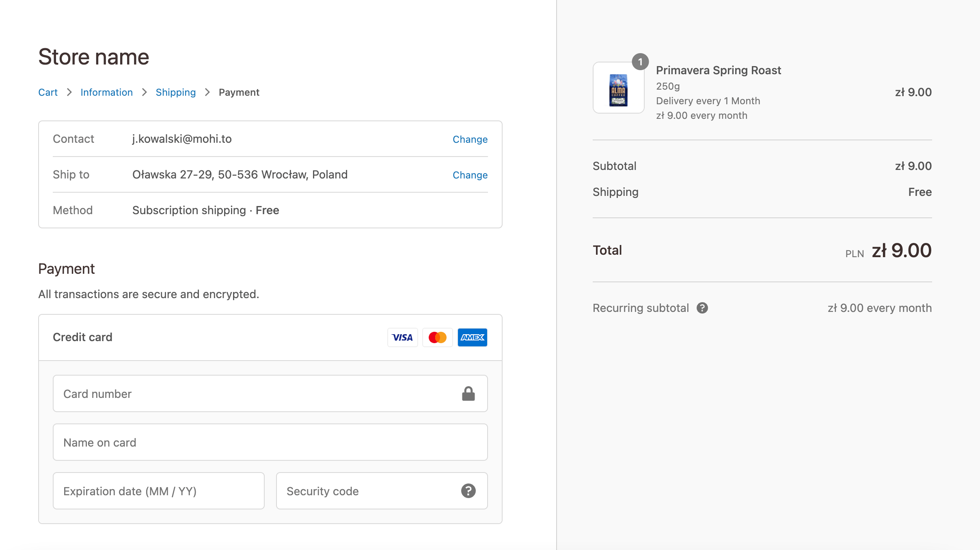Click the Visa card logo
This screenshot has width=980, height=550.
pyautogui.click(x=402, y=337)
